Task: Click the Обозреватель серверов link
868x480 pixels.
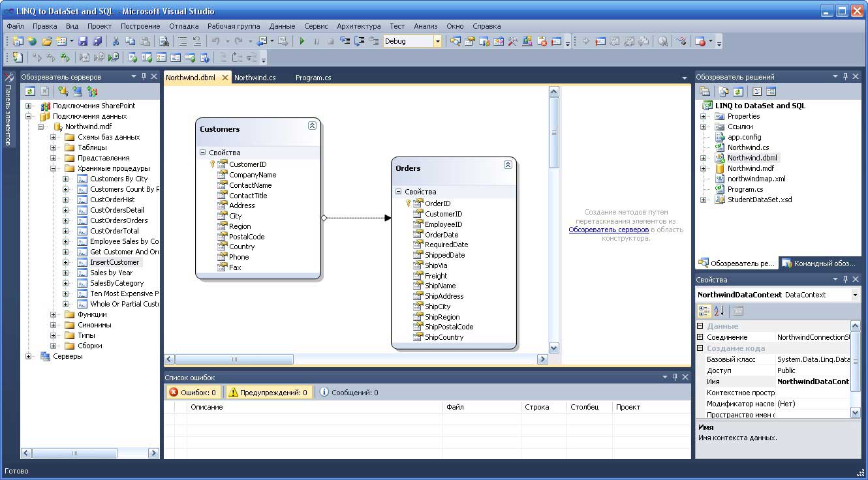Action: pos(608,230)
